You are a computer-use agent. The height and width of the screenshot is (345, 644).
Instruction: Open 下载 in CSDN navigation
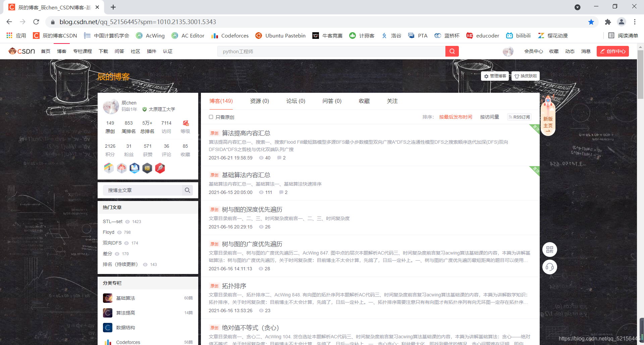pyautogui.click(x=103, y=51)
